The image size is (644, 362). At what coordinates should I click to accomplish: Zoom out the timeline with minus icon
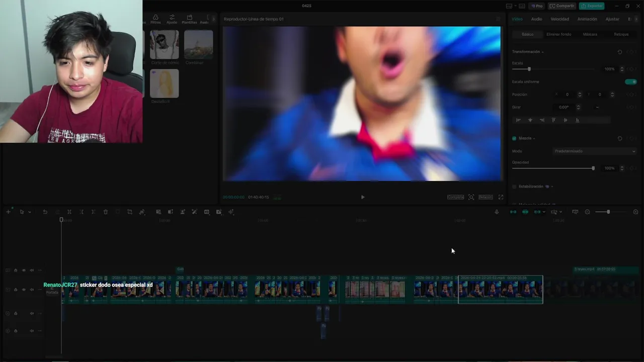pos(587,212)
